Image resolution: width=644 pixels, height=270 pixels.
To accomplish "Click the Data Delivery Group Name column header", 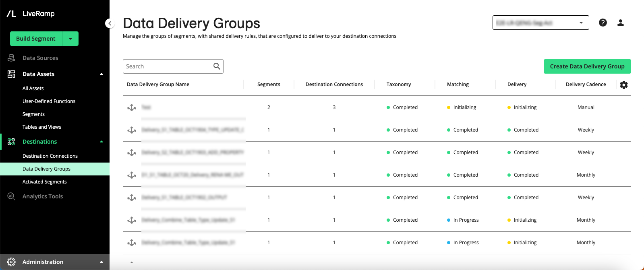I will click(158, 85).
